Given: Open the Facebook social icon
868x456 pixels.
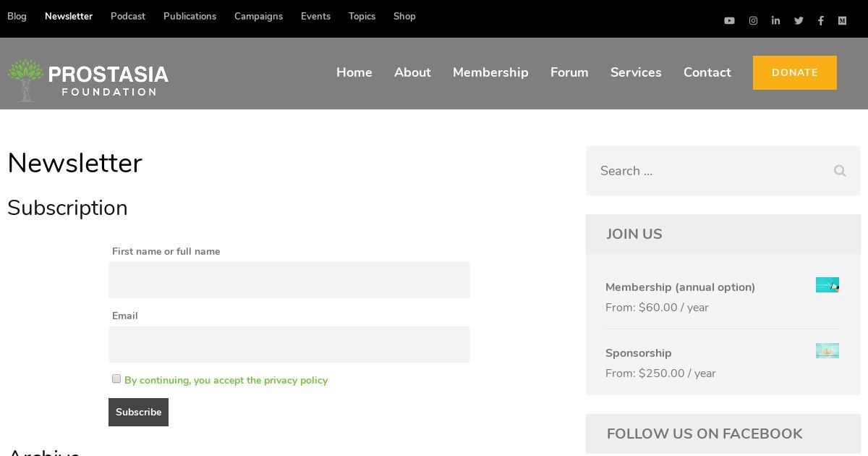Looking at the screenshot, I should 820,21.
